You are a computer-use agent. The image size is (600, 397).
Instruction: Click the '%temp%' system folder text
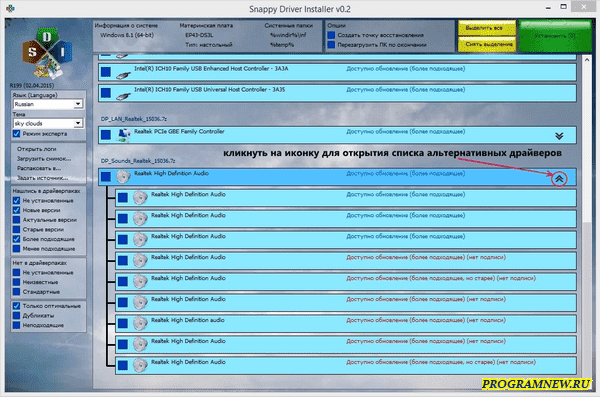coord(282,44)
